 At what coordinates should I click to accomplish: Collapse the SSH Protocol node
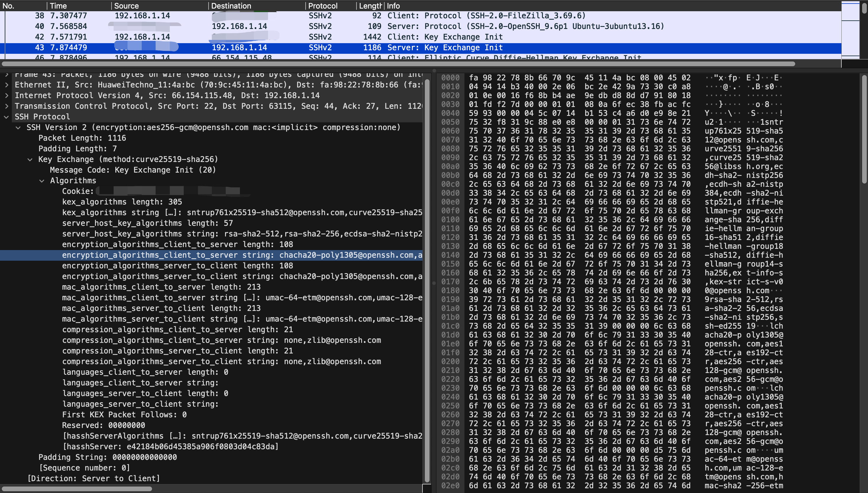[7, 117]
